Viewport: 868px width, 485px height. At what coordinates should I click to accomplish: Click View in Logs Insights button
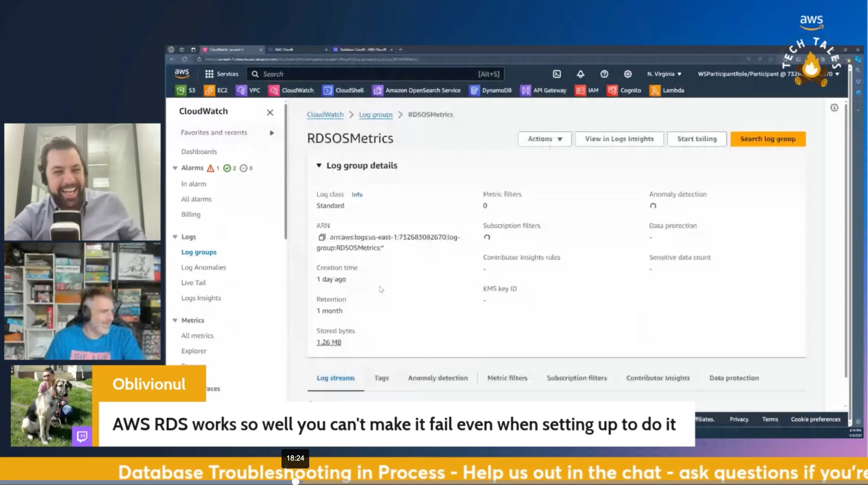[x=619, y=138]
